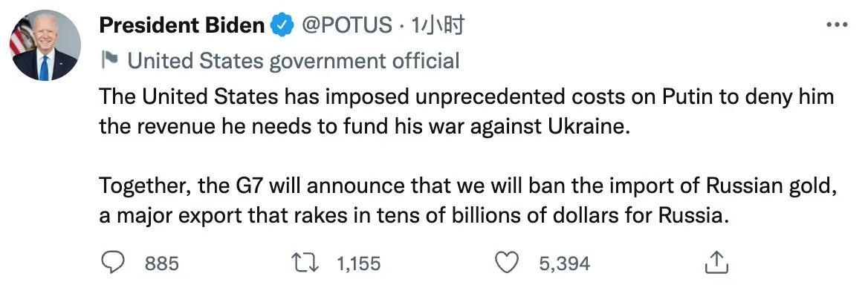Click the gray flag icon beside government label
This screenshot has width=868, height=285.
point(110,60)
